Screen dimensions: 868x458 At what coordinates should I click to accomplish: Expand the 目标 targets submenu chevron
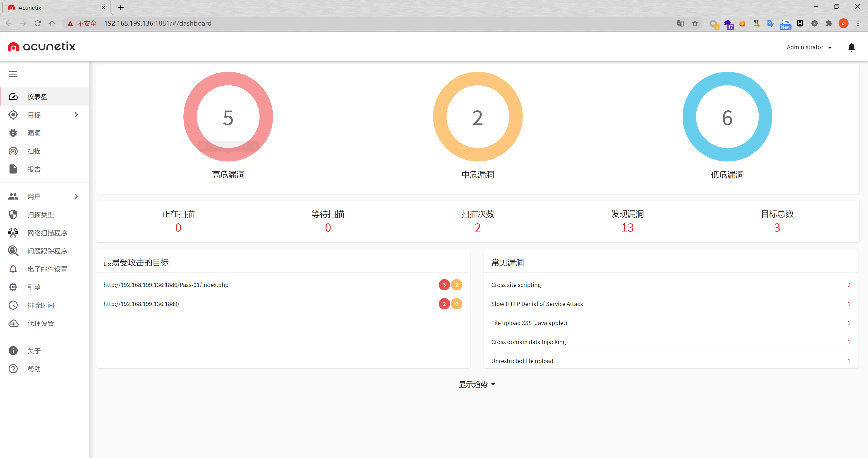click(x=76, y=115)
